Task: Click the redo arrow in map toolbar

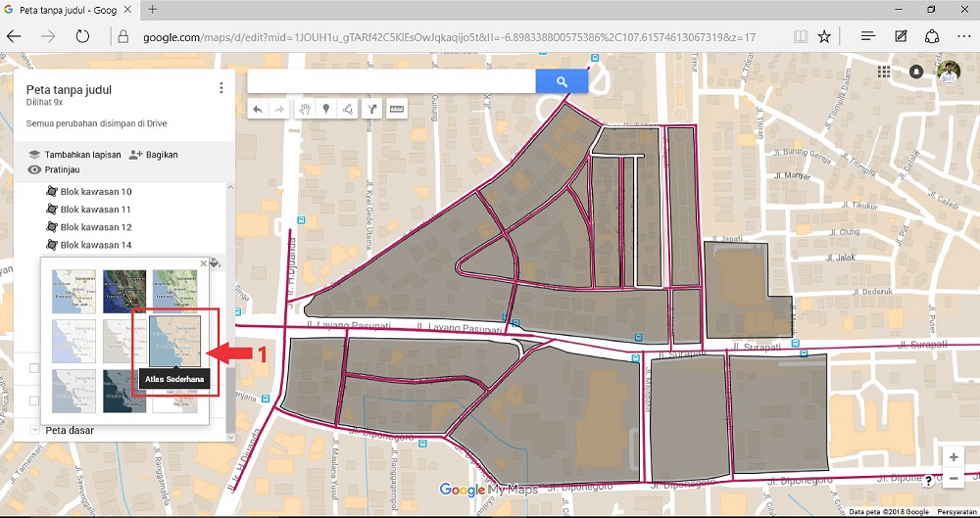Action: tap(278, 110)
